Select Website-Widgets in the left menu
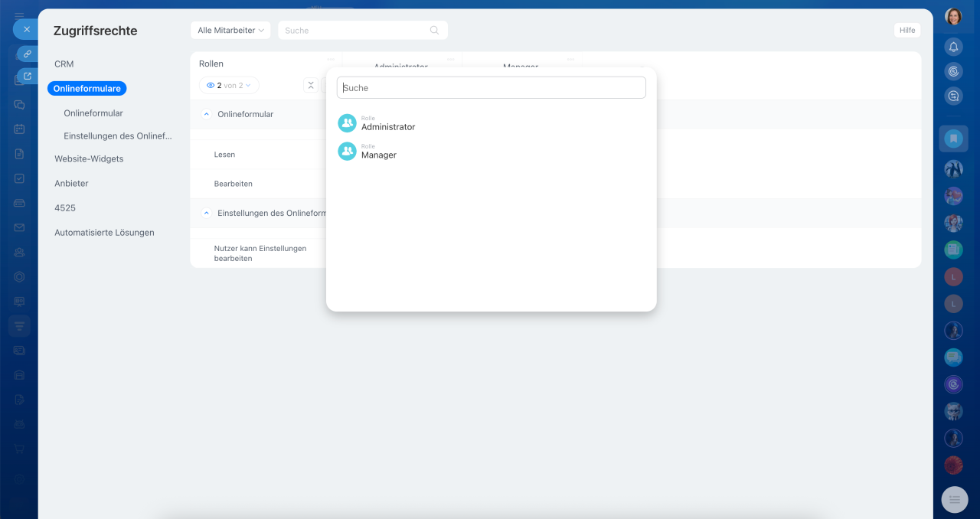The height and width of the screenshot is (519, 980). [x=89, y=159]
